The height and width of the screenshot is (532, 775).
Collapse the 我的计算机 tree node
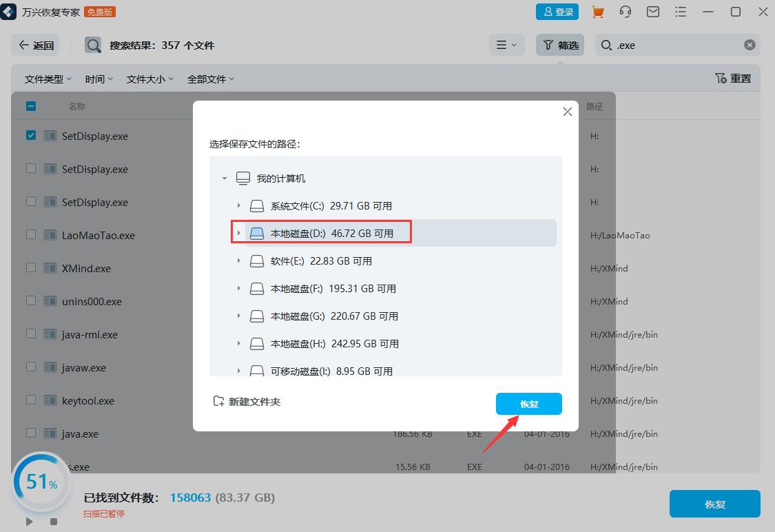pos(225,178)
